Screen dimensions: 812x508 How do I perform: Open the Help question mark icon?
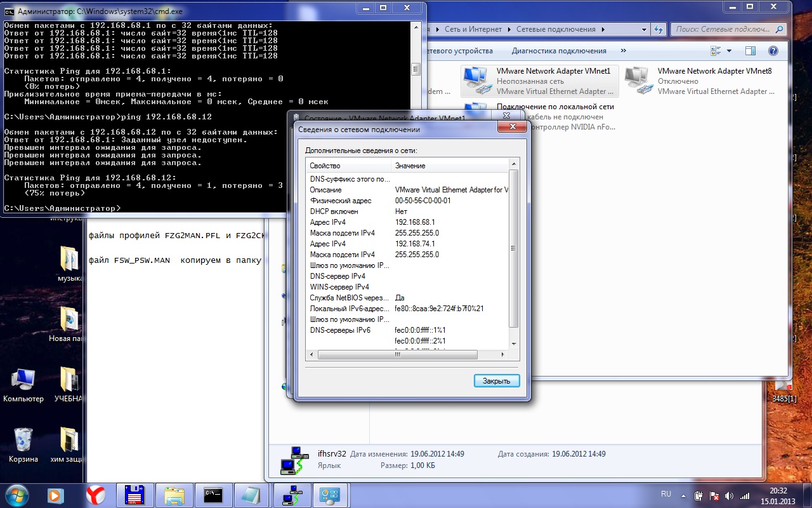773,51
